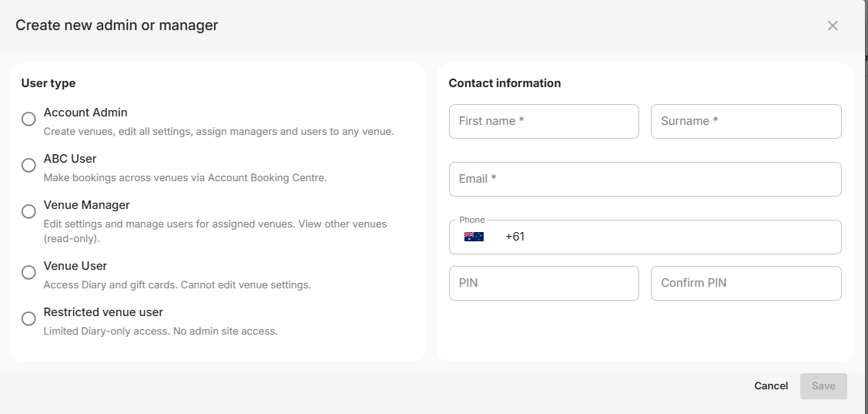868x414 pixels.
Task: Click the Confirm PIN field
Action: coord(746,283)
